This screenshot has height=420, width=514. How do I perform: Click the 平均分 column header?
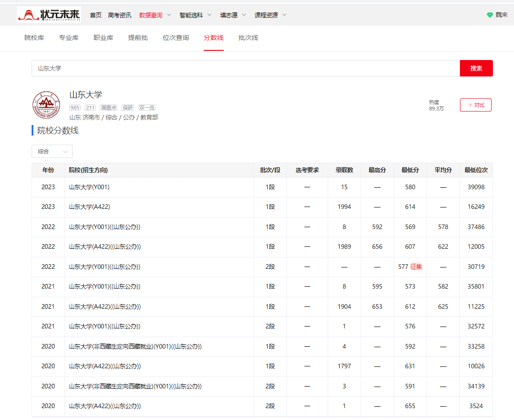tap(443, 170)
